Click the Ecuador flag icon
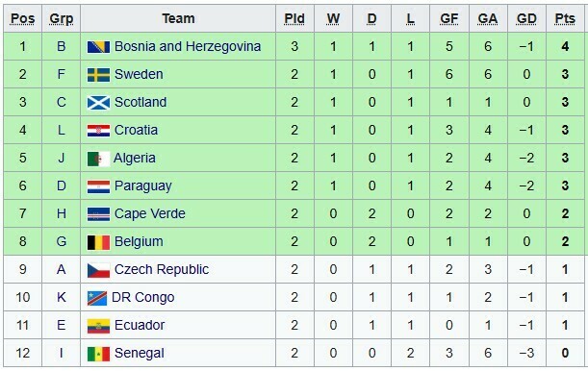Image resolution: width=588 pixels, height=371 pixels. click(x=98, y=326)
